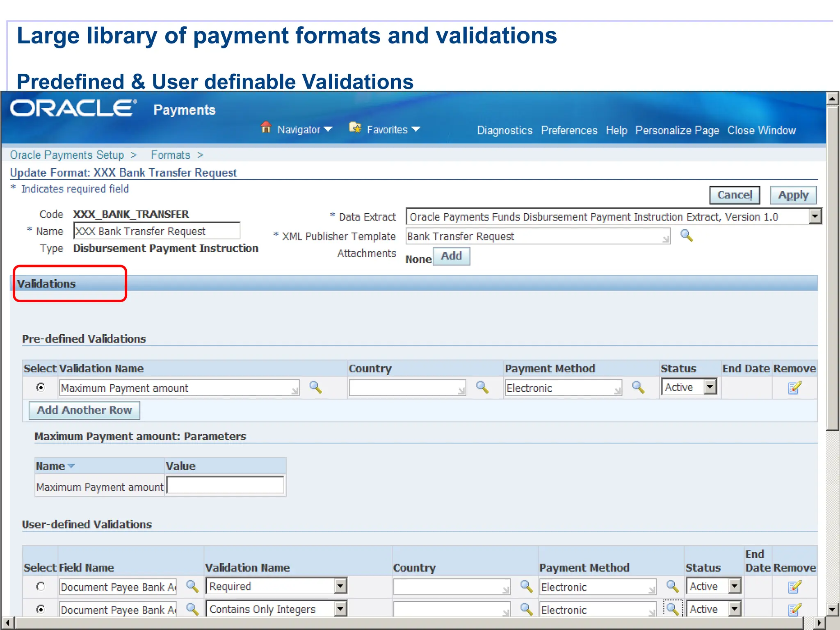
Task: Select the Maximum Payment amount validation radio
Action: point(41,387)
